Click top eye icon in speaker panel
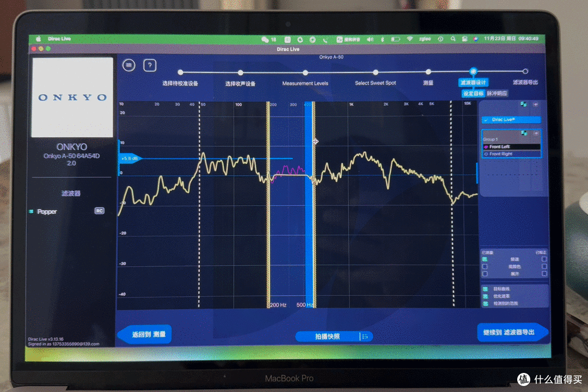The height and width of the screenshot is (392, 588). click(536, 105)
